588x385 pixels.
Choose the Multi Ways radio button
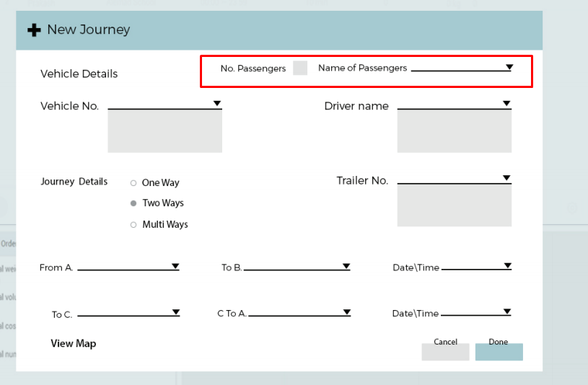point(133,225)
